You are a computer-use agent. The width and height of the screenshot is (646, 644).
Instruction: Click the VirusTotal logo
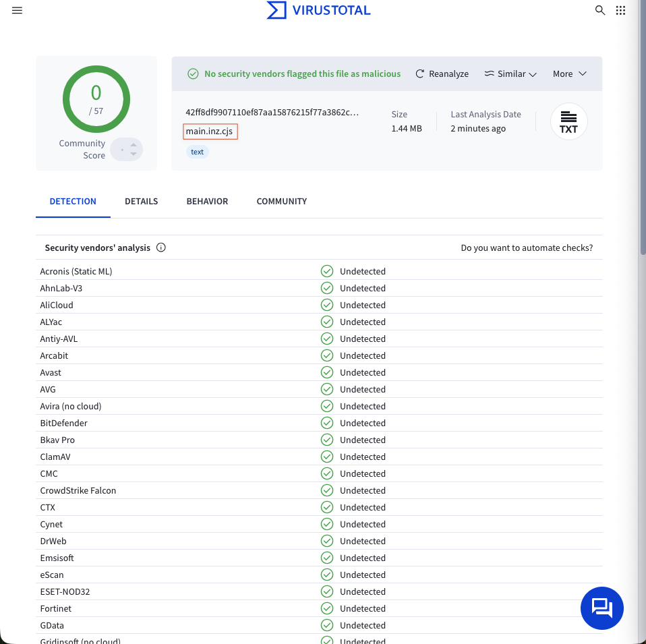click(x=318, y=10)
